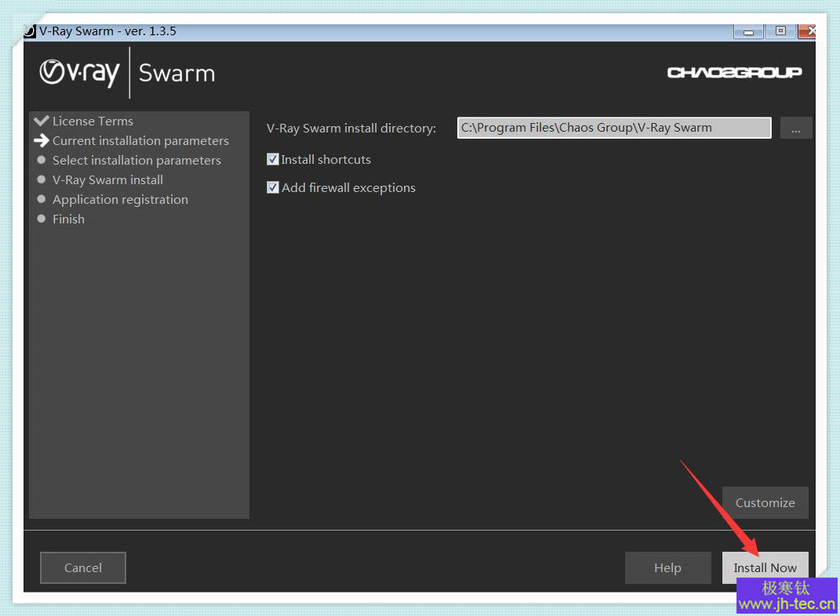Maximize the V-Ray Swarm installer window
Viewport: 840px width, 616px height.
[780, 31]
